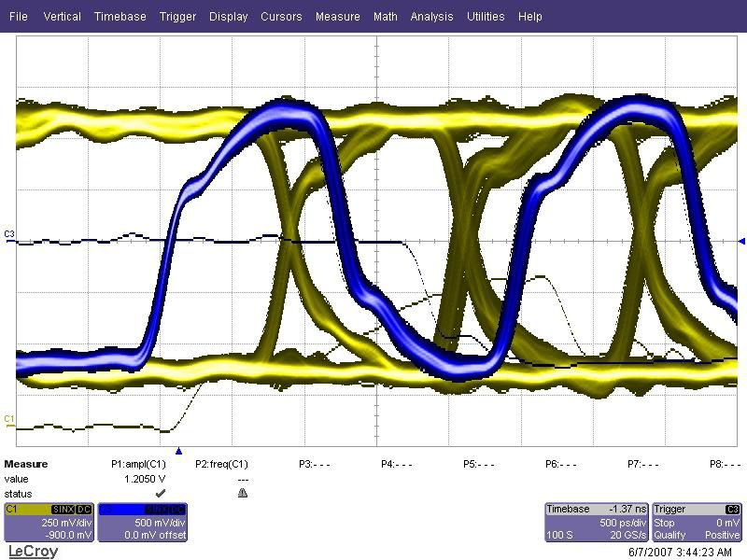
Task: Open the File menu
Action: [x=19, y=17]
